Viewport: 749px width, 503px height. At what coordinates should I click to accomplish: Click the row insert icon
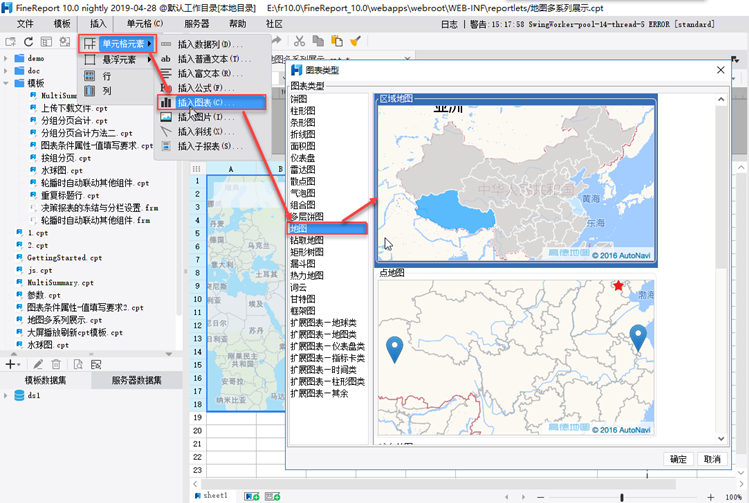tap(90, 76)
